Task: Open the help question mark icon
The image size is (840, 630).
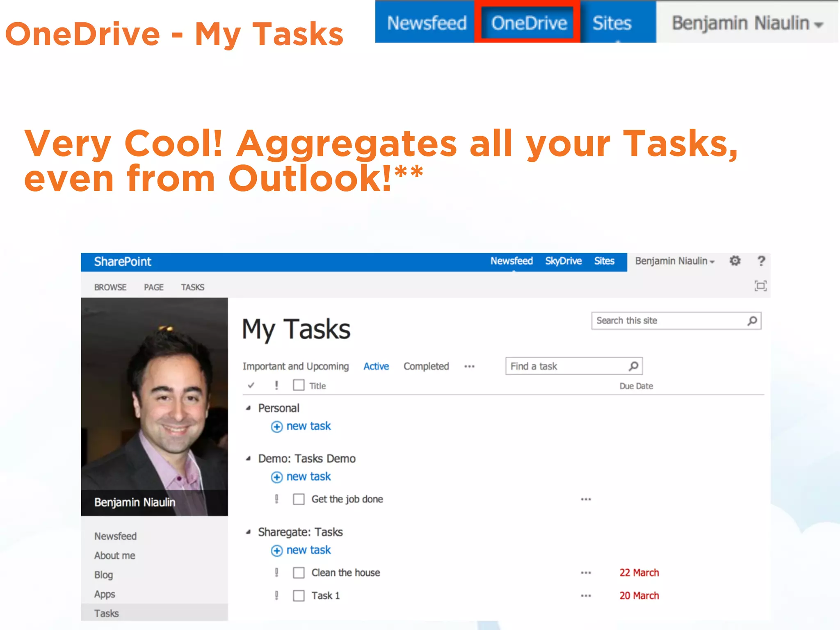Action: 761,261
